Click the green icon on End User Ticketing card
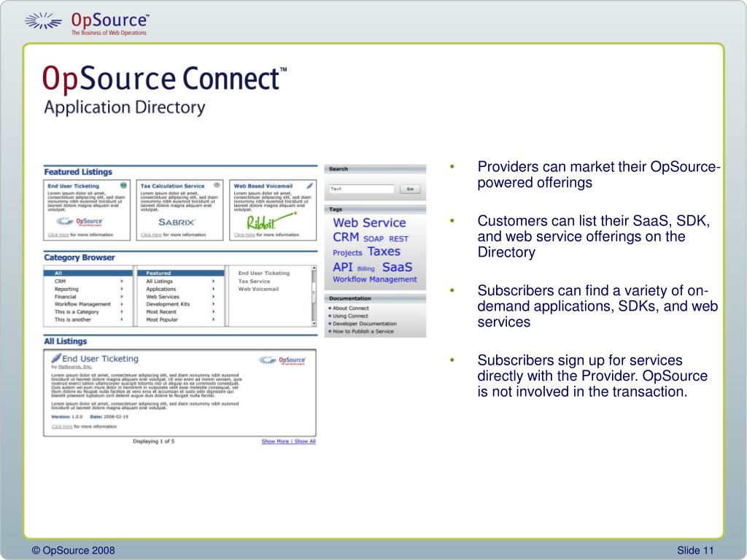The height and width of the screenshot is (560, 747). pyautogui.click(x=123, y=185)
